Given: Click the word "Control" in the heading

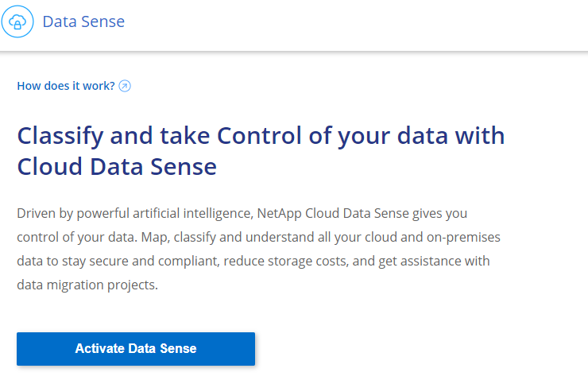Looking at the screenshot, I should tap(260, 135).
